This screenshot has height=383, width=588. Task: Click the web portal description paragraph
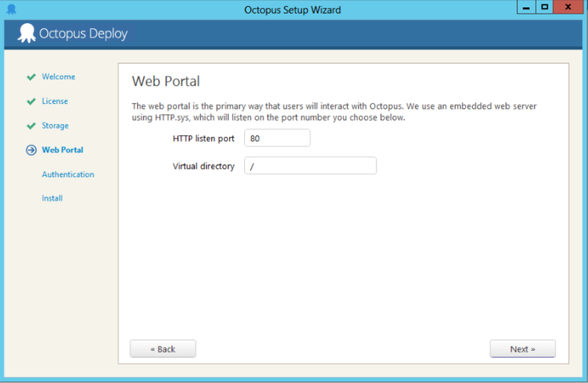(334, 112)
